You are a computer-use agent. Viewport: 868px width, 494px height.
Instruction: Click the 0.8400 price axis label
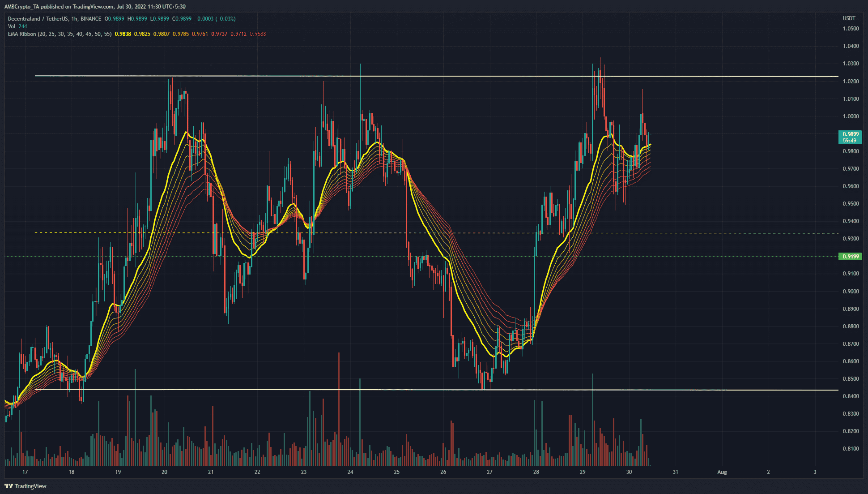tap(851, 396)
